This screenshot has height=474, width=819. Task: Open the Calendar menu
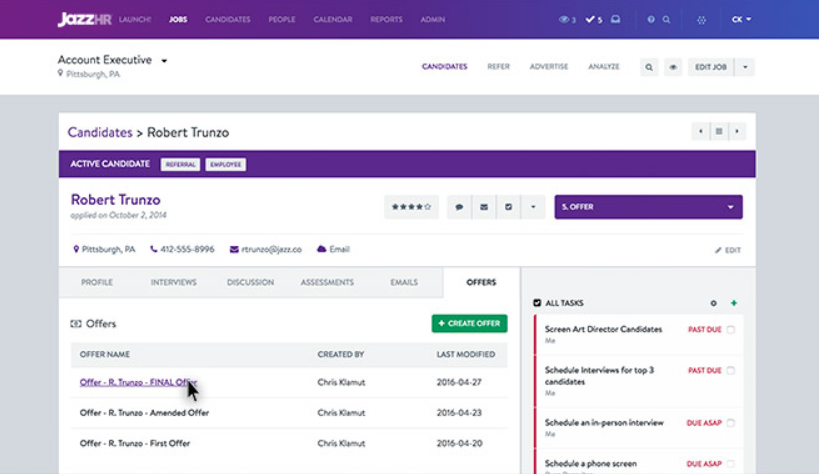(333, 19)
